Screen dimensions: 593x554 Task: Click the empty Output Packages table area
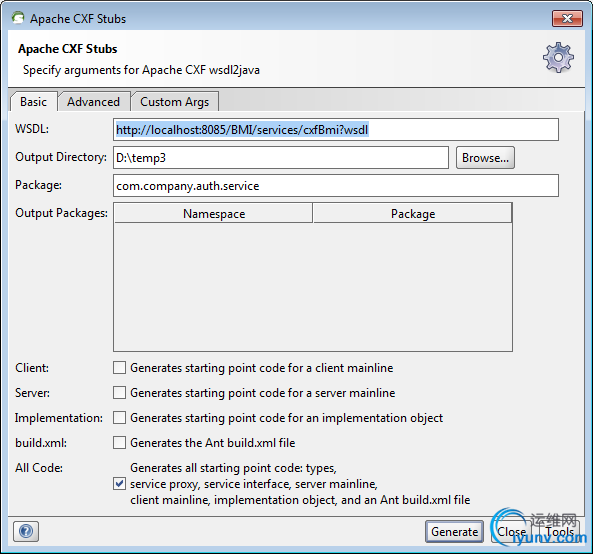[313, 287]
